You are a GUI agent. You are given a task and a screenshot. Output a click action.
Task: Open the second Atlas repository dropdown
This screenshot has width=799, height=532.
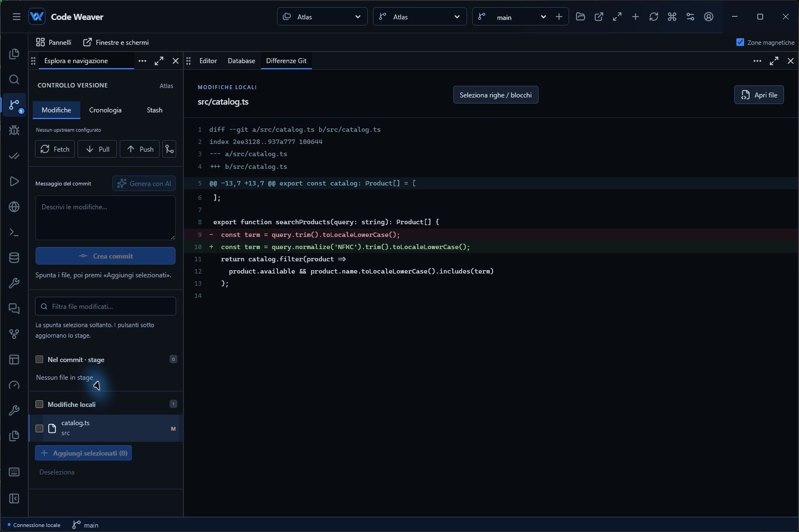[419, 17]
